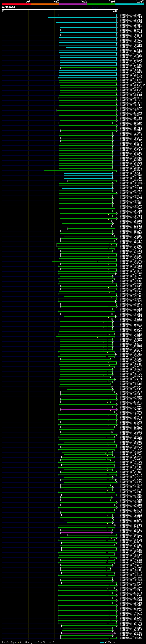This screenshot has width=146, height=644.
Task: Select UniRef100_A9TP06 label
Action: coord(131,193)
